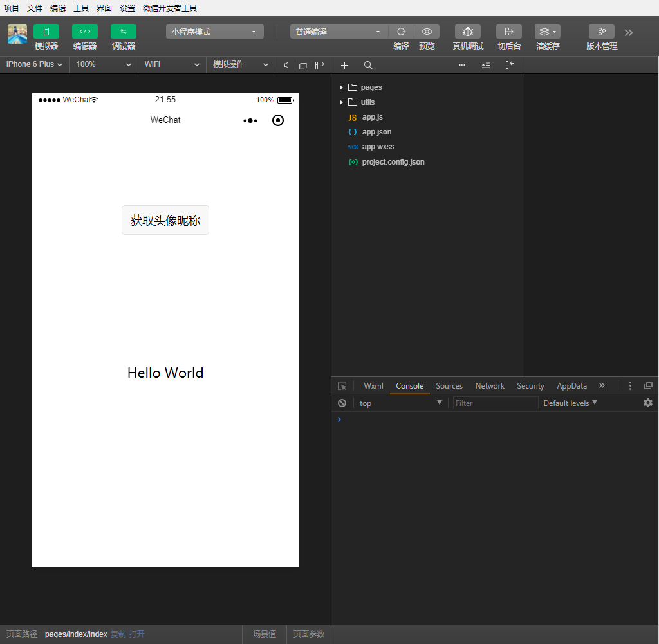The height and width of the screenshot is (644, 659).
Task: Open the 100% zoom dropdown
Action: [104, 64]
